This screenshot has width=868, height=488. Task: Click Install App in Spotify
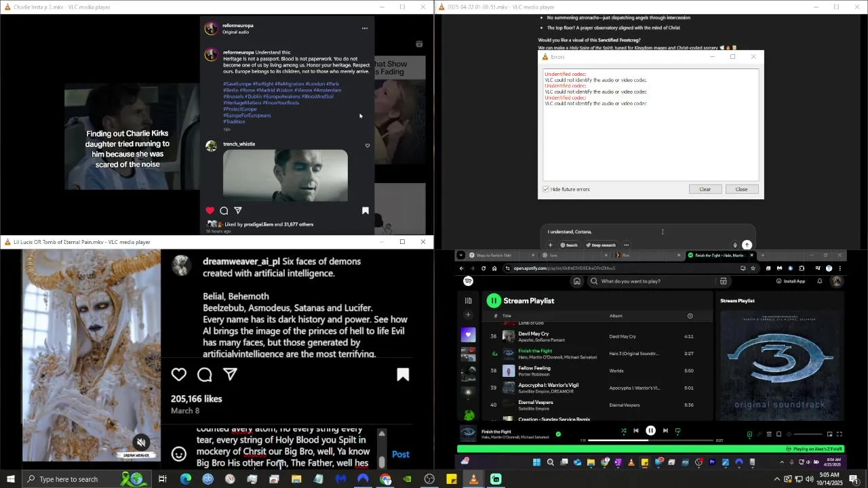(791, 281)
